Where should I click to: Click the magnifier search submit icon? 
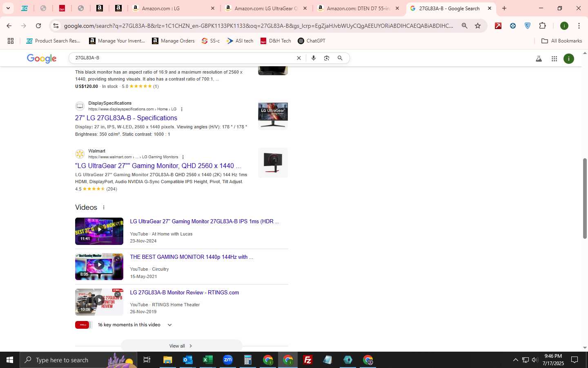(x=340, y=58)
